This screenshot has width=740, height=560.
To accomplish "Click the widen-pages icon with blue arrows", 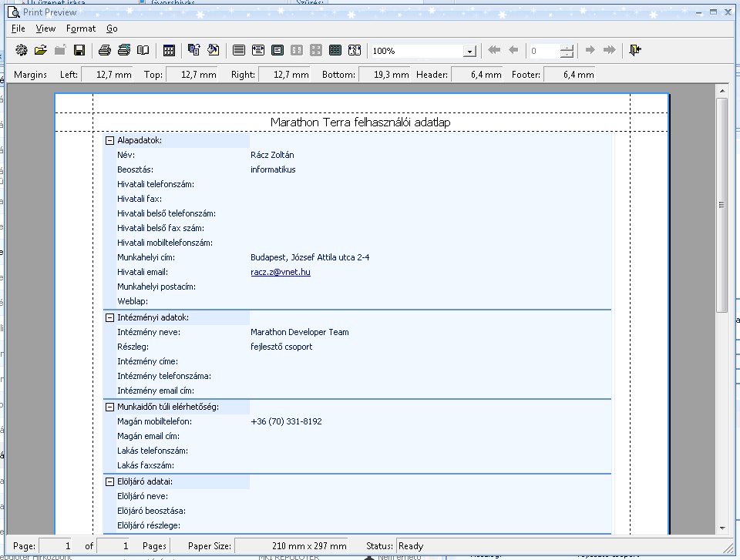I will (355, 50).
